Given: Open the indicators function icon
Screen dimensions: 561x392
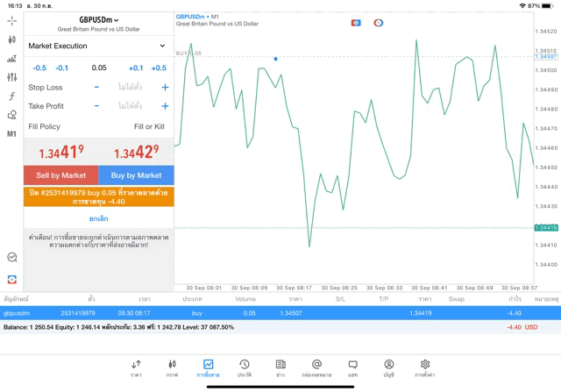Looking at the screenshot, I should pyautogui.click(x=11, y=96).
